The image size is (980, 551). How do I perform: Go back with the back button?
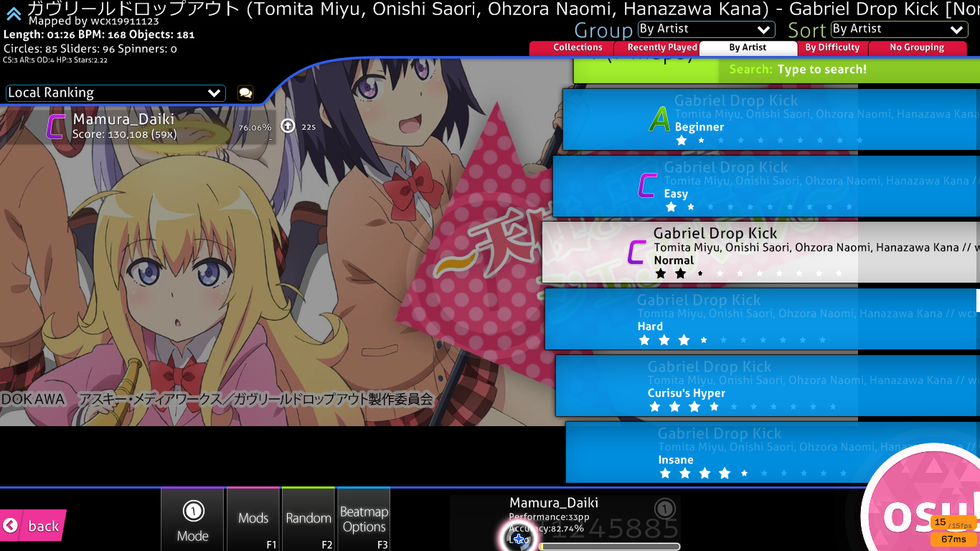click(x=33, y=526)
